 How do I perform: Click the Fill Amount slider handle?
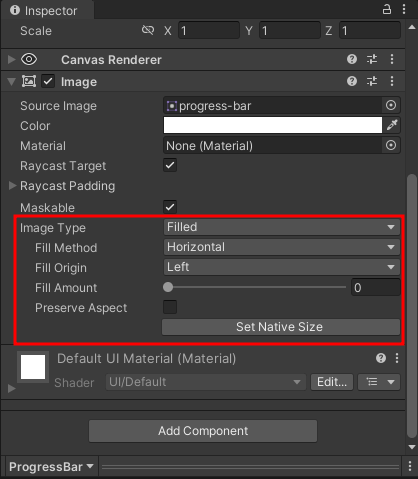168,287
